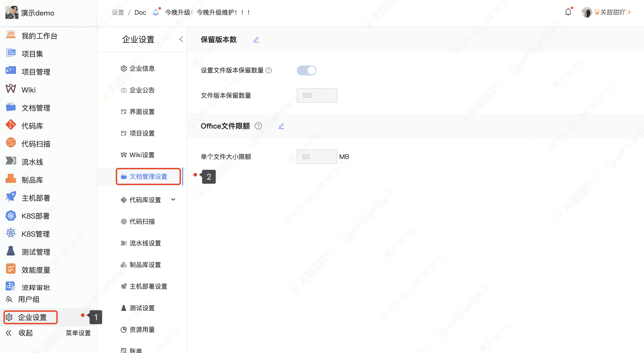644x353 pixels.
Task: Click the notification bell icon
Action: click(x=568, y=12)
